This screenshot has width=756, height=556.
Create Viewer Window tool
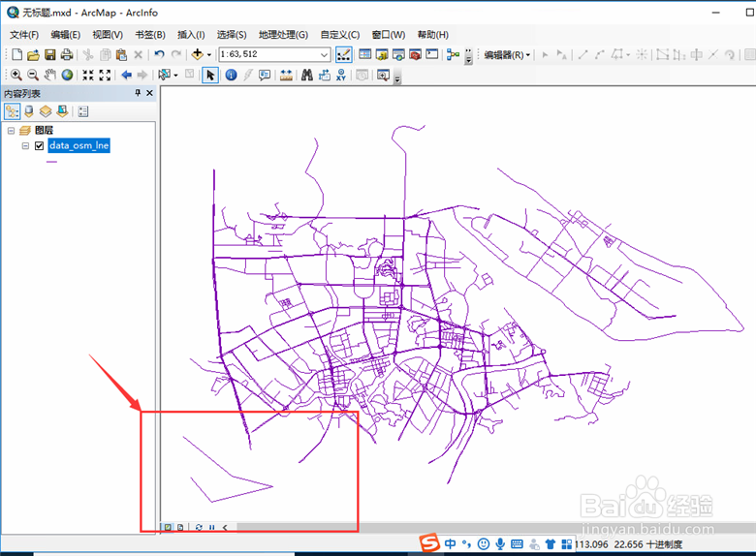coord(383,76)
